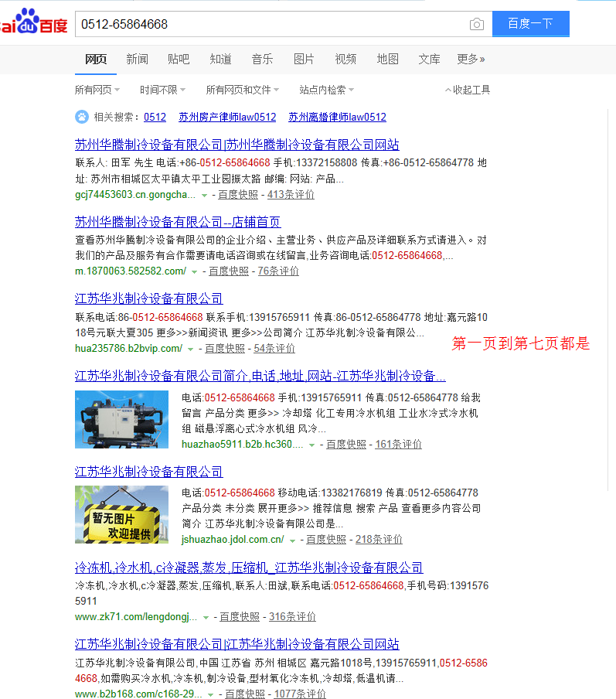Image resolution: width=616 pixels, height=699 pixels.
Task: Click the URL gcj74453603.cn.gongcha...
Action: click(135, 195)
